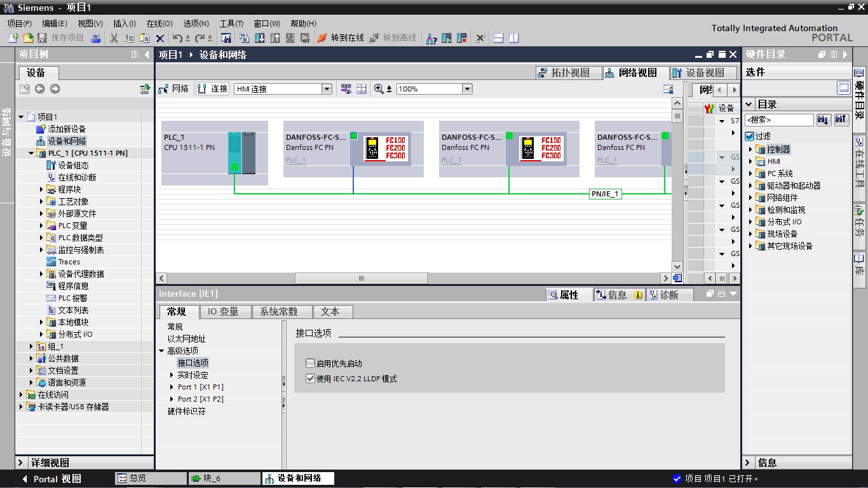Screen dimensions: 868x488
Task: Click the Undo arrow icon
Action: [177, 38]
